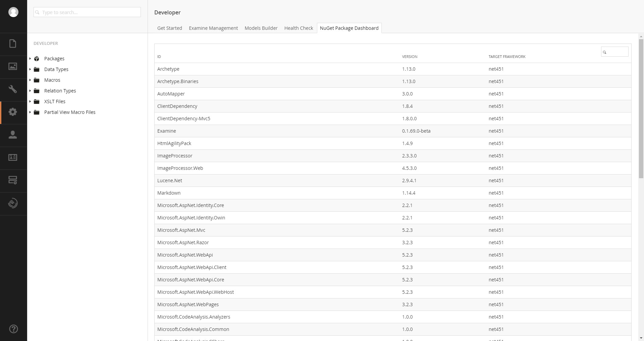Select the Data Types tree item label
The height and width of the screenshot is (341, 644).
56,69
